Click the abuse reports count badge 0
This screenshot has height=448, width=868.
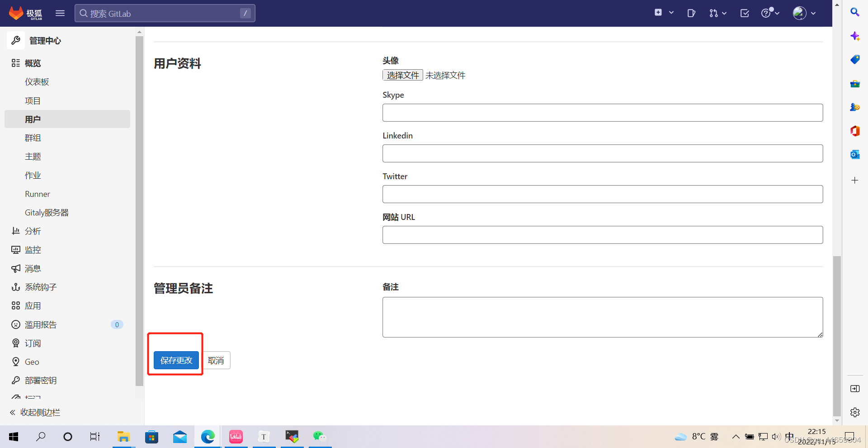[x=117, y=324]
